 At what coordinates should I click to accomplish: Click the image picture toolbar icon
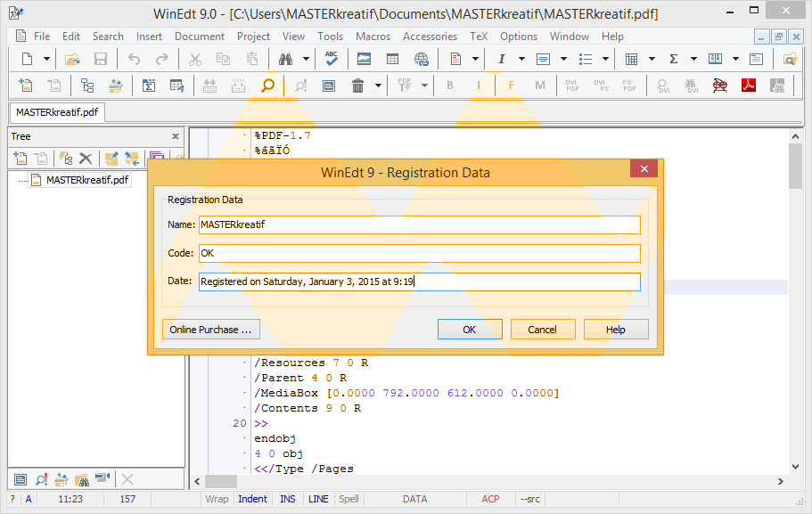(x=364, y=59)
